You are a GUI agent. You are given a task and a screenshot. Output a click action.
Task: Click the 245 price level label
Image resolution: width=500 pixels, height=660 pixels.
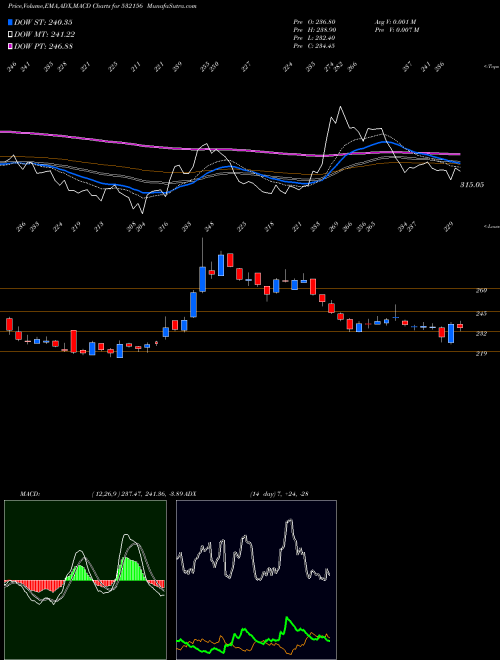(x=481, y=314)
